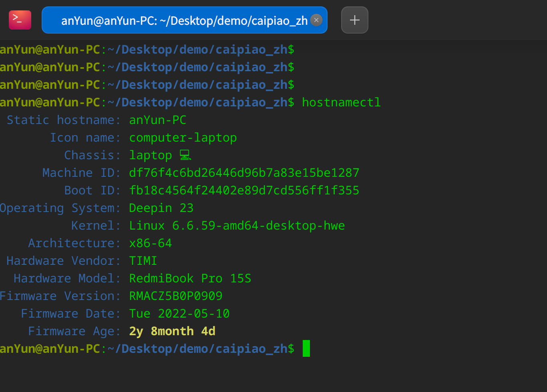
Task: Click the "Kernel:" label
Action: click(96, 226)
